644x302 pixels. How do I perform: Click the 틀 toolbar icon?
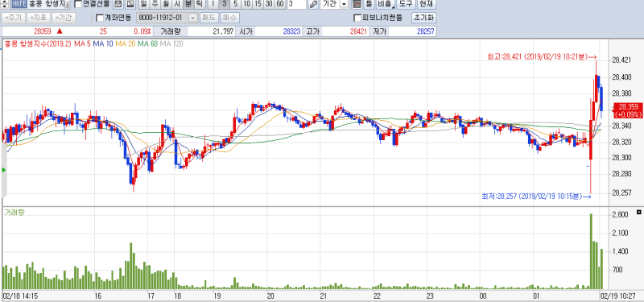(x=369, y=4)
